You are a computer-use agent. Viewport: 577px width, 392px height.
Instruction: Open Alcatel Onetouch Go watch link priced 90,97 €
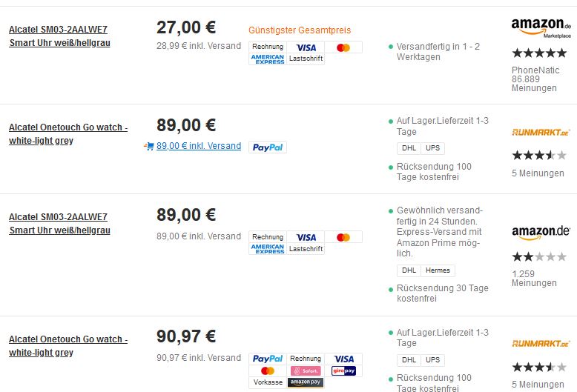coord(68,345)
